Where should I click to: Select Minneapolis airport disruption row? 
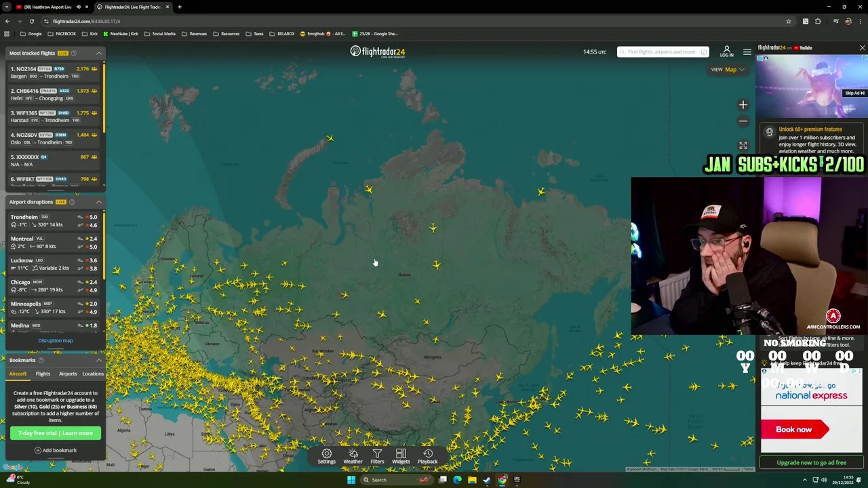tap(54, 308)
